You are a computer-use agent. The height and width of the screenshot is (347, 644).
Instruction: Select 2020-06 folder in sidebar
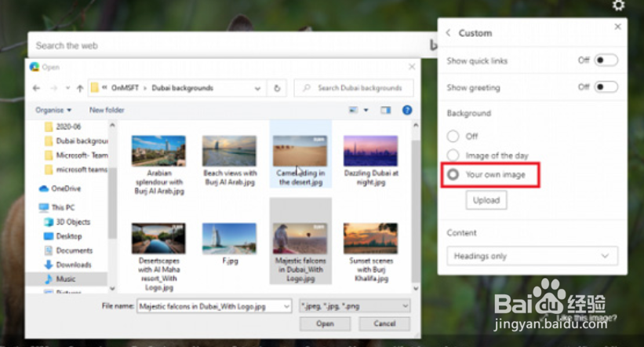[63, 126]
